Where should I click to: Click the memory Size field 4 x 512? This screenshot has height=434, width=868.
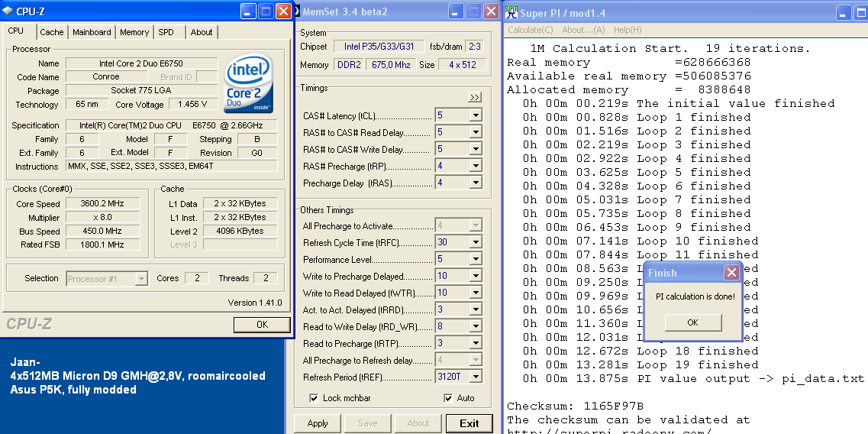click(x=463, y=65)
